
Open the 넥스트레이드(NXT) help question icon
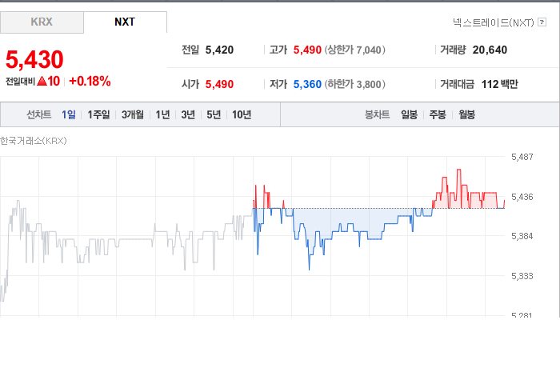[x=542, y=22]
